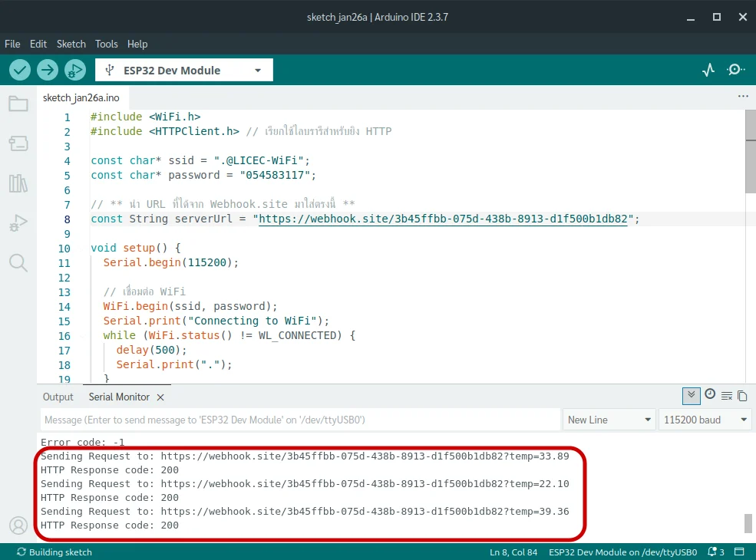
Task: Upload sketch using the arrow button
Action: 48,70
